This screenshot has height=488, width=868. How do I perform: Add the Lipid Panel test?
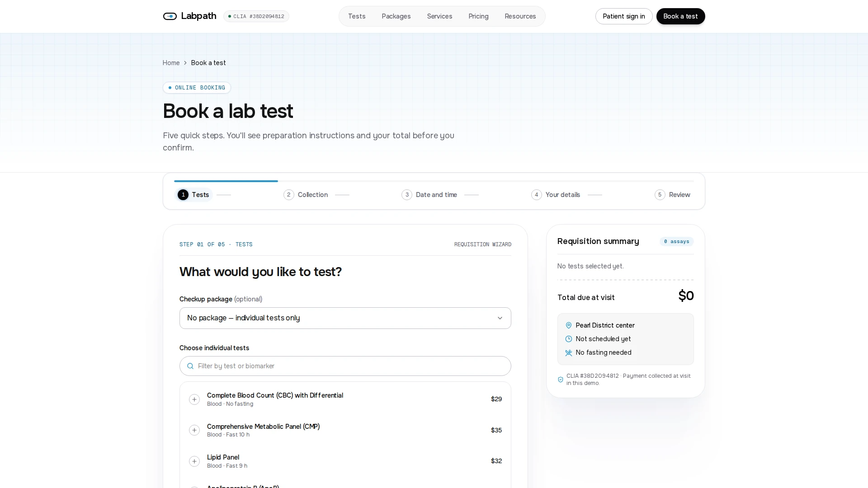coord(194,461)
